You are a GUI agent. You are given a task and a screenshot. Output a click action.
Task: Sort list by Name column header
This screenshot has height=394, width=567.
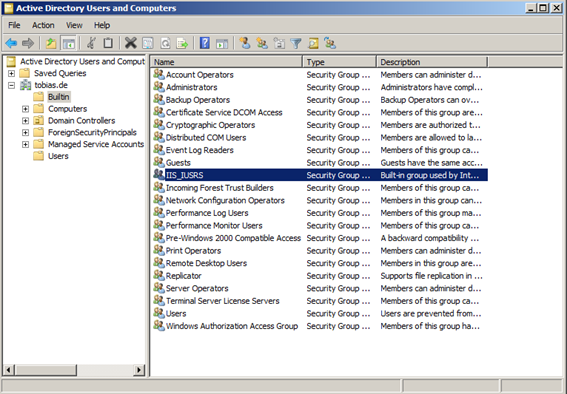pyautogui.click(x=226, y=62)
